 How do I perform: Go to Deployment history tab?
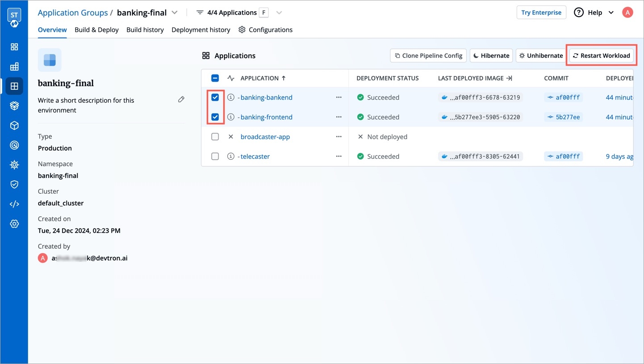coord(201,30)
